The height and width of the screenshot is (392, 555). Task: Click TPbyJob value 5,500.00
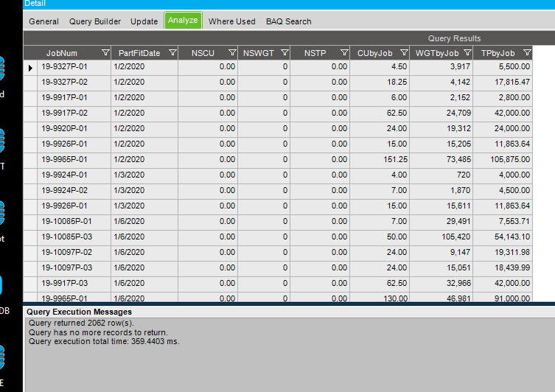pos(503,67)
